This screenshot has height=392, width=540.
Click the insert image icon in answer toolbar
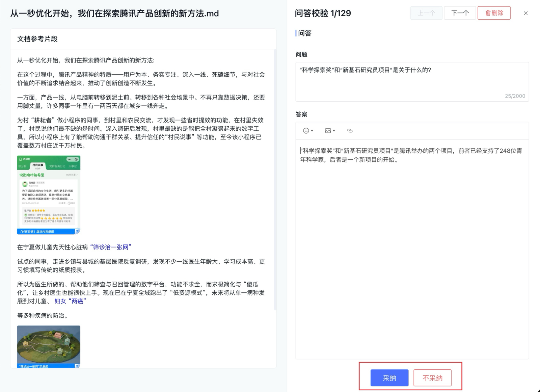point(328,131)
